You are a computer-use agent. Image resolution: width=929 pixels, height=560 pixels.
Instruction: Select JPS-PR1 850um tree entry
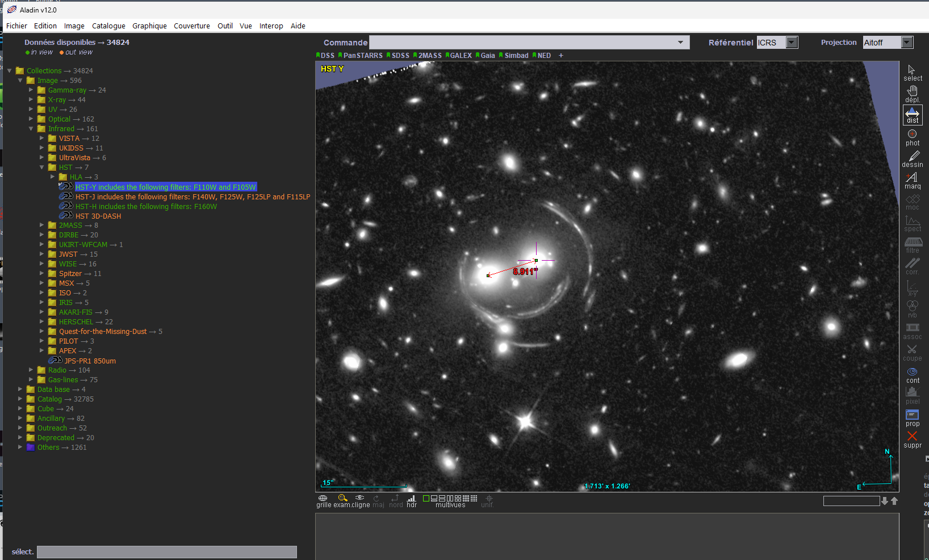90,361
